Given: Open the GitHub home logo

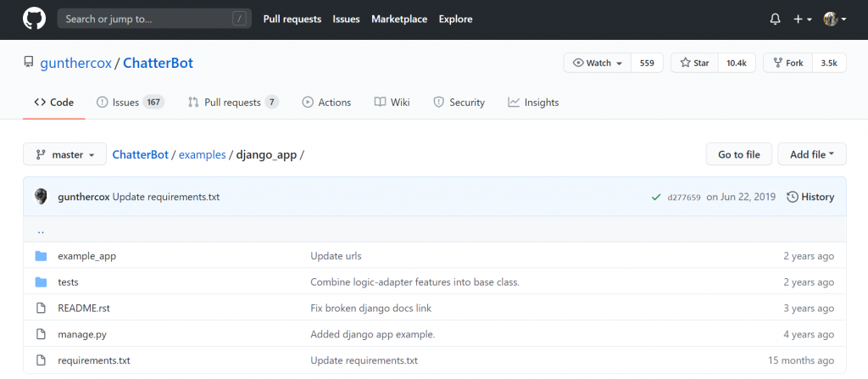Looking at the screenshot, I should (34, 19).
